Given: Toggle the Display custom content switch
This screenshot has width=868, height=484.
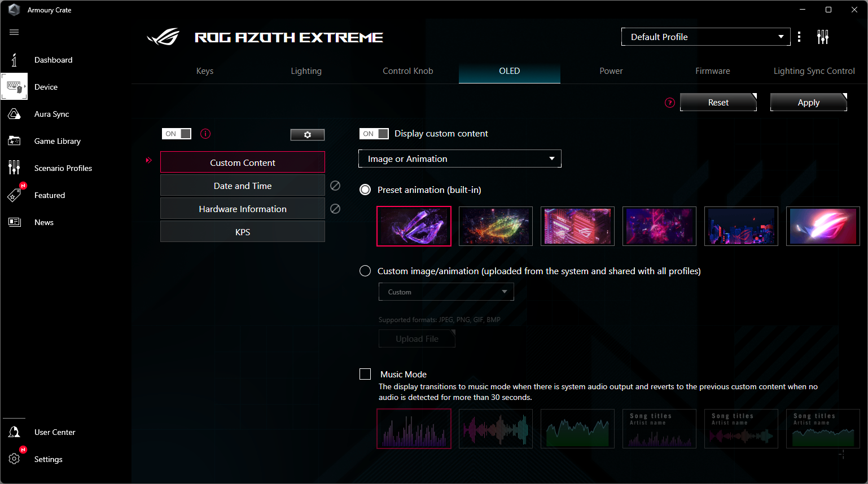Looking at the screenshot, I should pos(374,134).
